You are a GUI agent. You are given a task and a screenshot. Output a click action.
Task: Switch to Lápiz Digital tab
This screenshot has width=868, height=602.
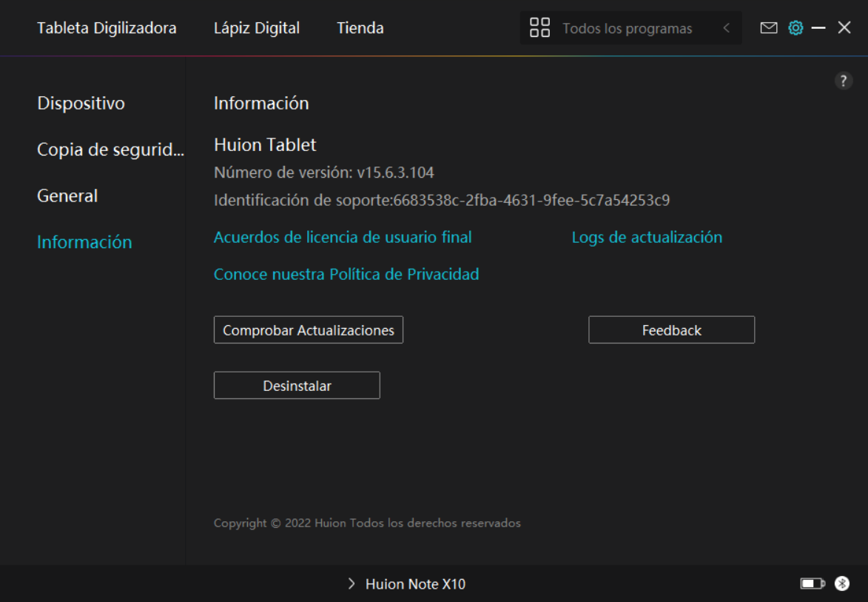(x=256, y=27)
